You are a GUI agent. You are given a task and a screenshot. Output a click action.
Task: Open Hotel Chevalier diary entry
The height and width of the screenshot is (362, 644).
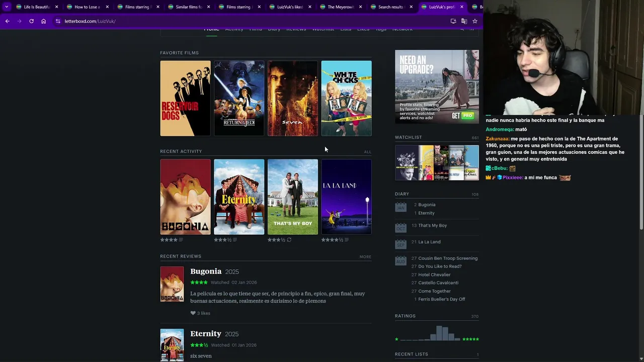tap(434, 275)
